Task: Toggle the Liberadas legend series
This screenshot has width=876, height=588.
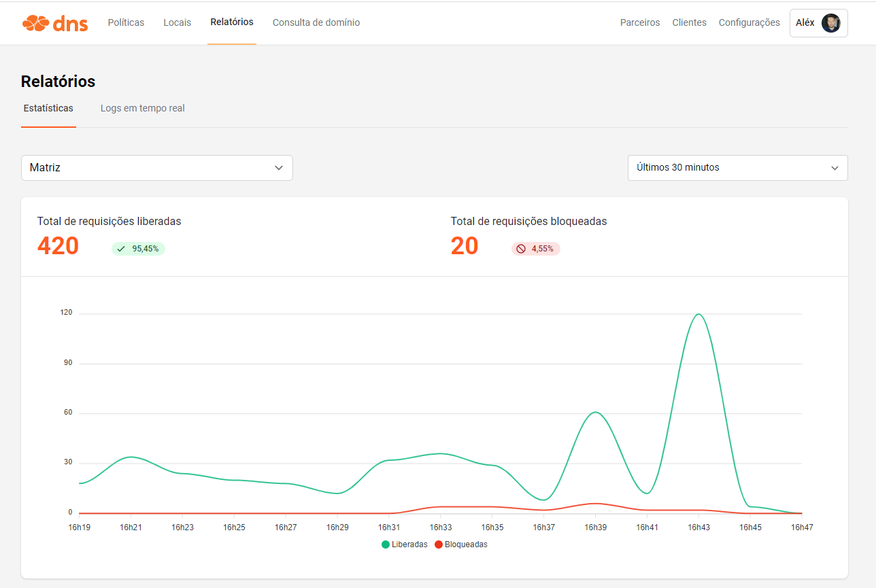Action: tap(405, 544)
